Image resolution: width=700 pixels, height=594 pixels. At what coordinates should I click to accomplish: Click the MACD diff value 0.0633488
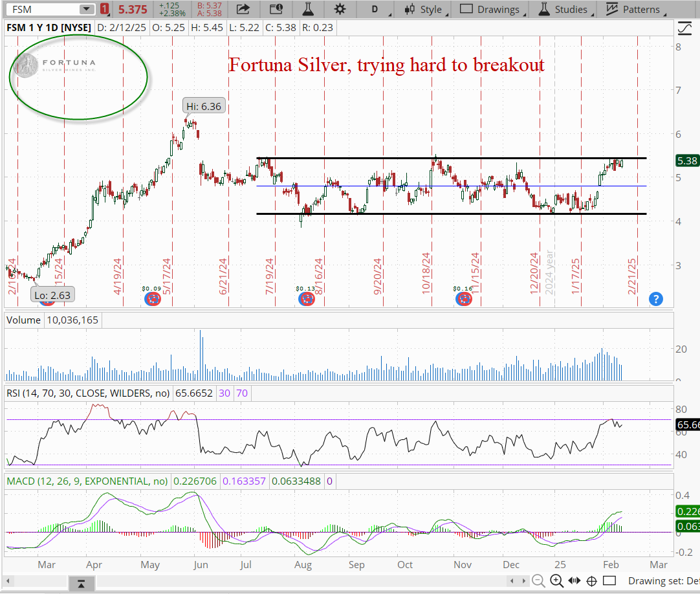(x=296, y=481)
